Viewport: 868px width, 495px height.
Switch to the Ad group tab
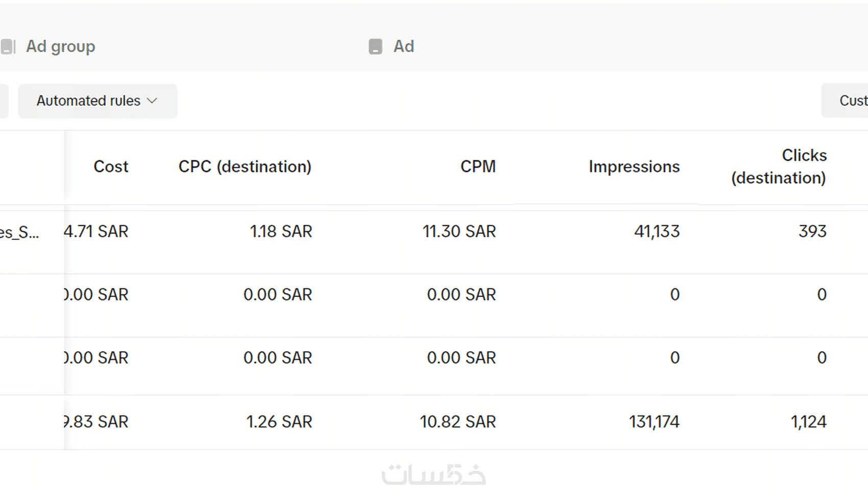tap(60, 46)
